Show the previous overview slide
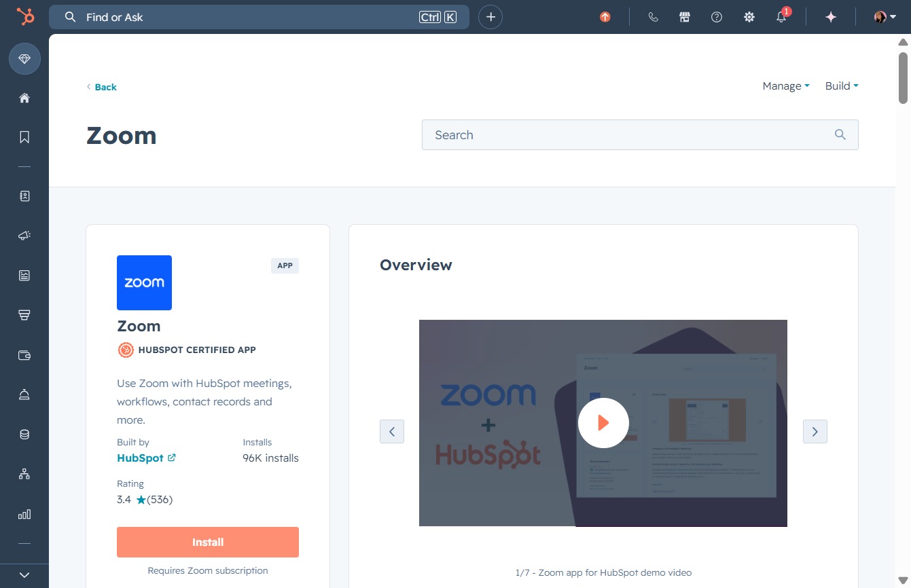This screenshot has height=588, width=911. point(392,431)
